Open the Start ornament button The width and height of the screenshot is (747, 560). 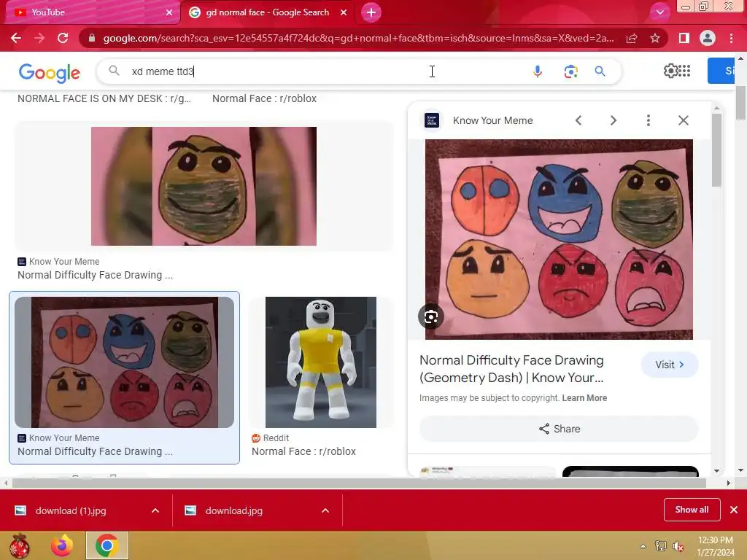point(19,545)
